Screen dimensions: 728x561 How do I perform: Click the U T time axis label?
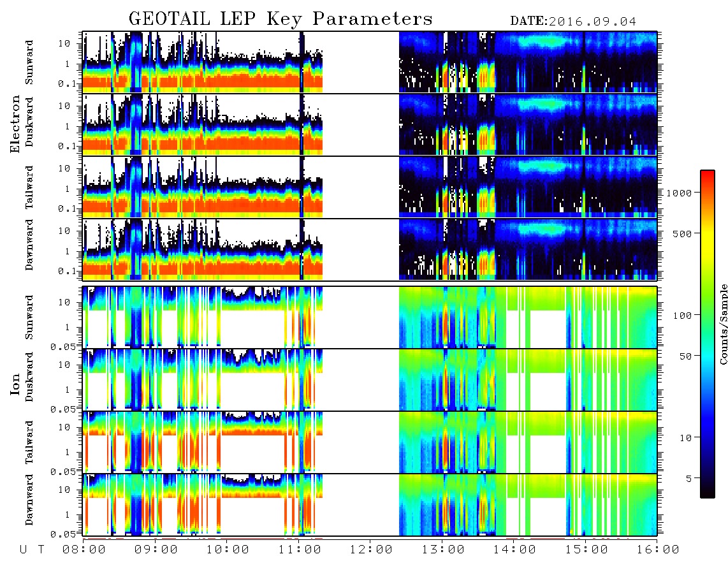point(32,550)
